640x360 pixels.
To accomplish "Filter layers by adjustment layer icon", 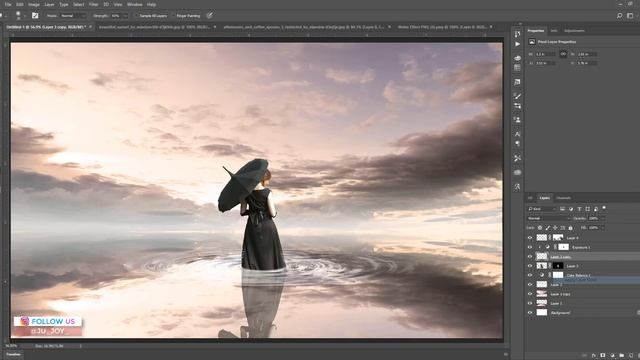I will pos(571,209).
